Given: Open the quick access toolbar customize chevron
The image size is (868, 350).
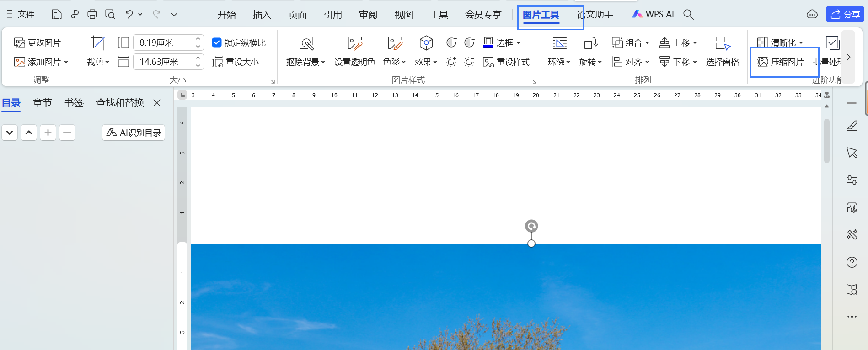Looking at the screenshot, I should pyautogui.click(x=174, y=15).
